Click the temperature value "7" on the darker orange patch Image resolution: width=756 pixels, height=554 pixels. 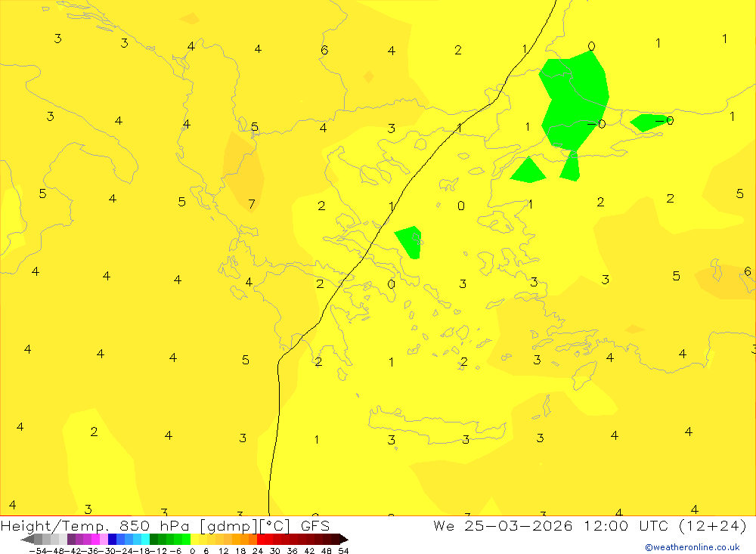pos(252,204)
